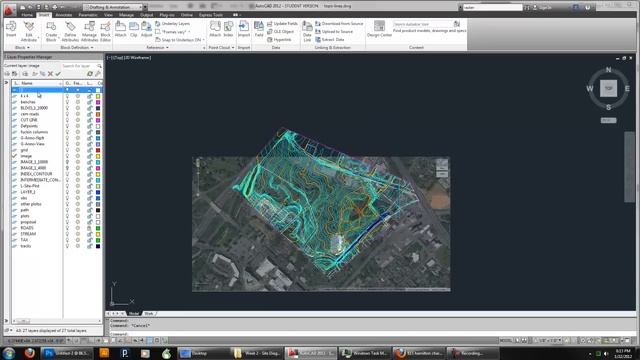Image resolution: width=640 pixels, height=360 pixels.
Task: Click Attach in the Point Cloud panel
Action: coord(215,29)
